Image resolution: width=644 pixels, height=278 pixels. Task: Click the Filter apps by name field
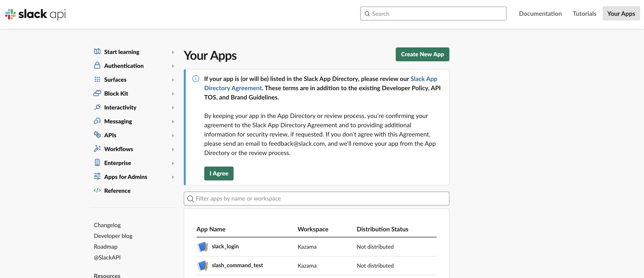tap(316, 199)
